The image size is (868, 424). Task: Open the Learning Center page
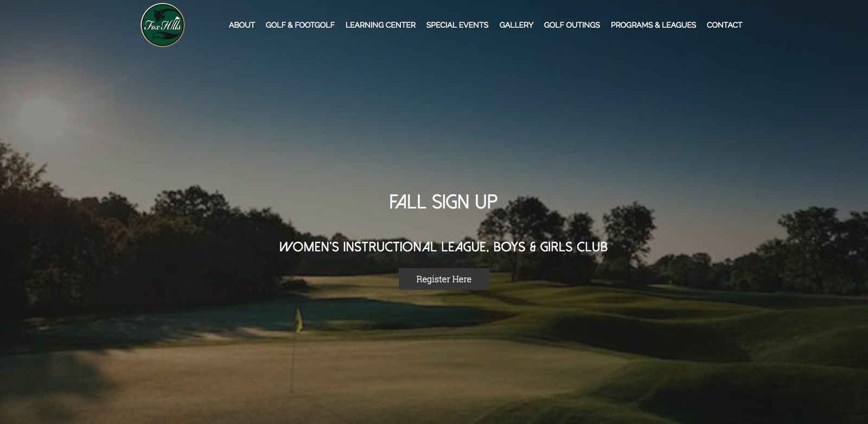380,25
